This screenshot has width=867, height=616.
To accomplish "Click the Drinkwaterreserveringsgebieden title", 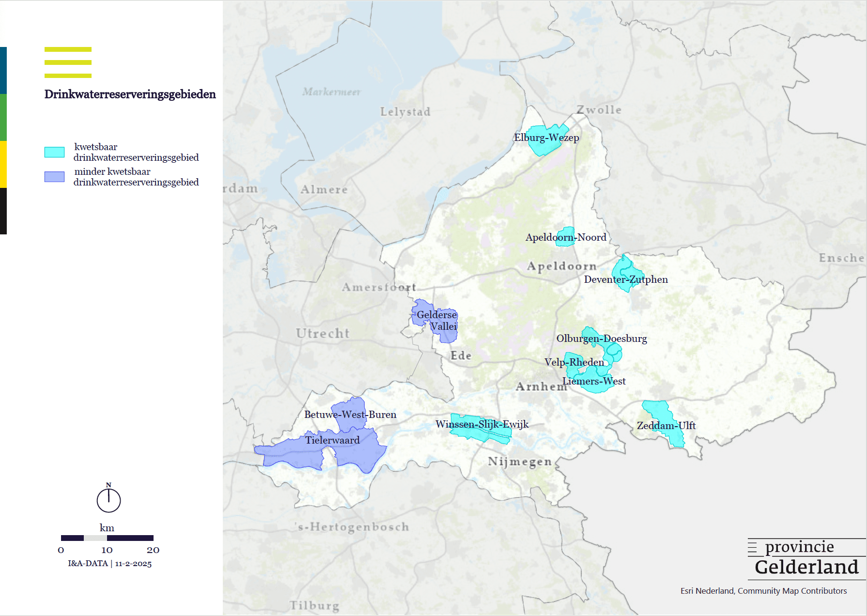I will click(130, 94).
